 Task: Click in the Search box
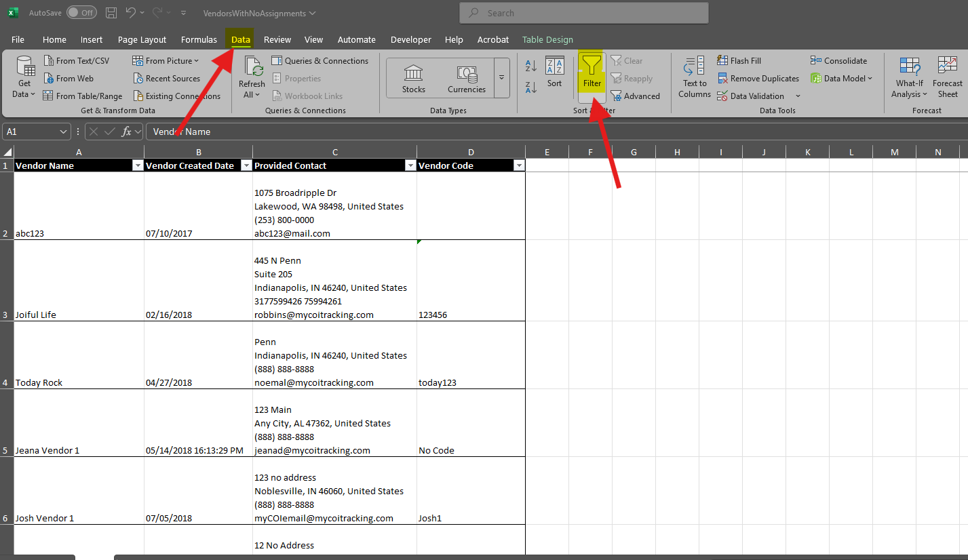(583, 13)
